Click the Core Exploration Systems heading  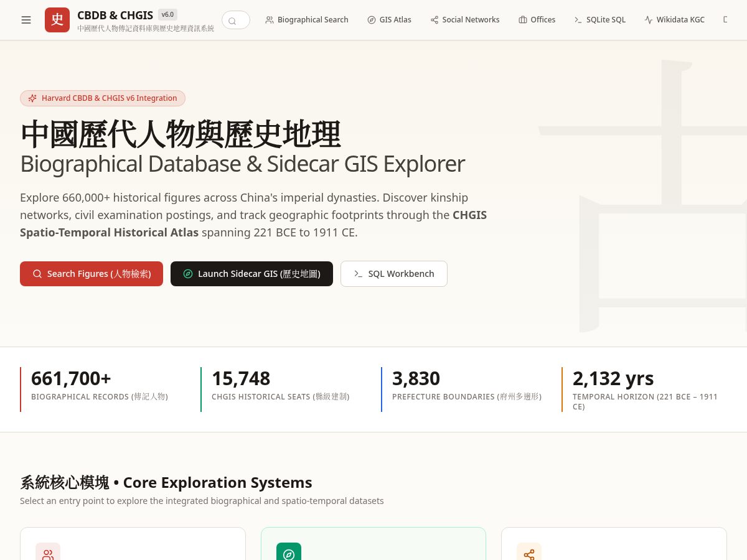[166, 483]
